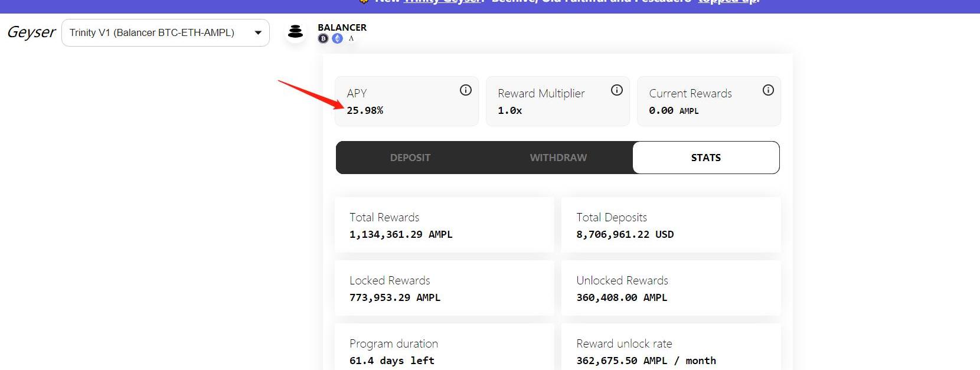
Task: Click the Reward Multiplier info icon
Action: coord(617,90)
